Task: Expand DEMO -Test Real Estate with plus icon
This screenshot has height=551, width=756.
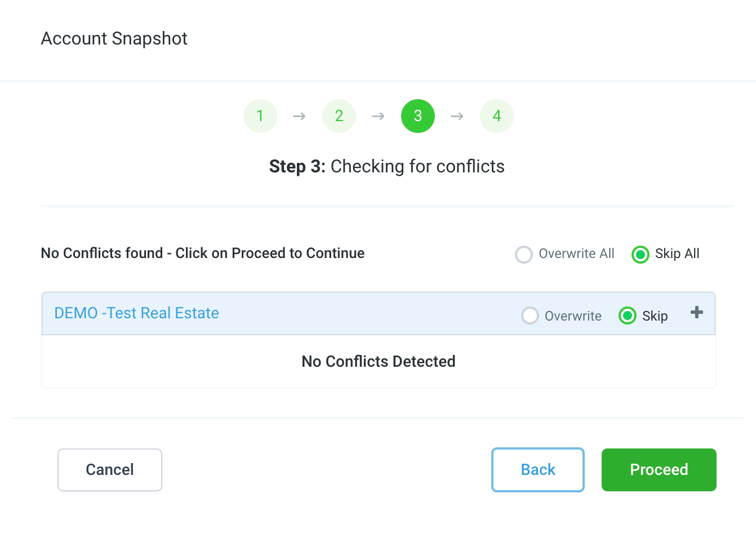Action: (697, 312)
